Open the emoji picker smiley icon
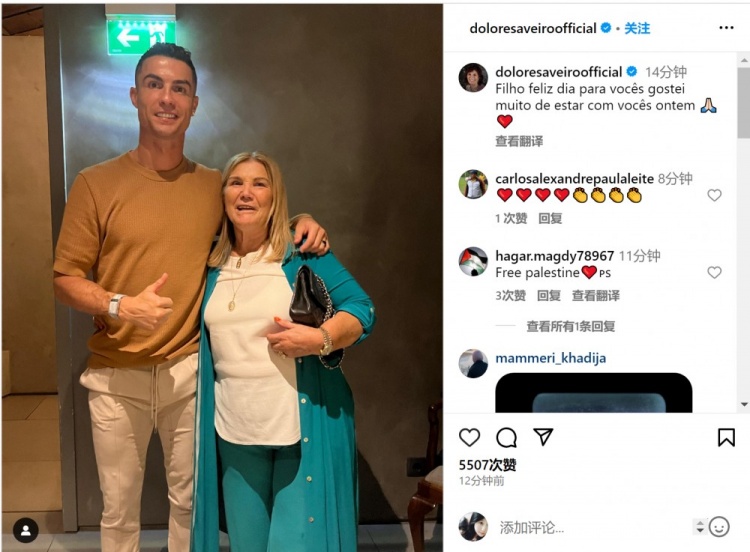750x552 pixels. click(x=719, y=527)
